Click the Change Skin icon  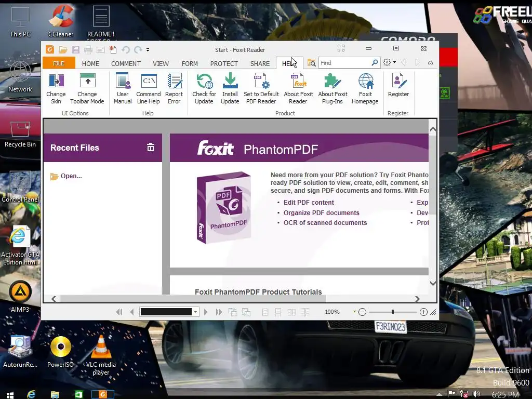pos(56,89)
